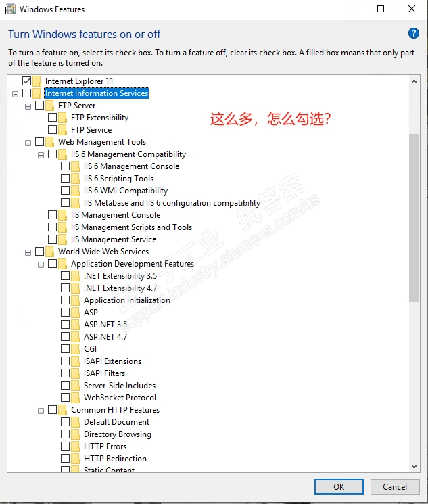Check the ASP.NET 3.5 checkbox
Image resolution: width=428 pixels, height=504 pixels.
65,324
